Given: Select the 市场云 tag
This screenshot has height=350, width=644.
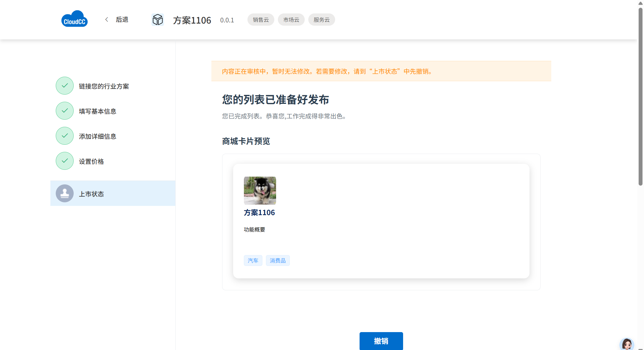Looking at the screenshot, I should 291,20.
